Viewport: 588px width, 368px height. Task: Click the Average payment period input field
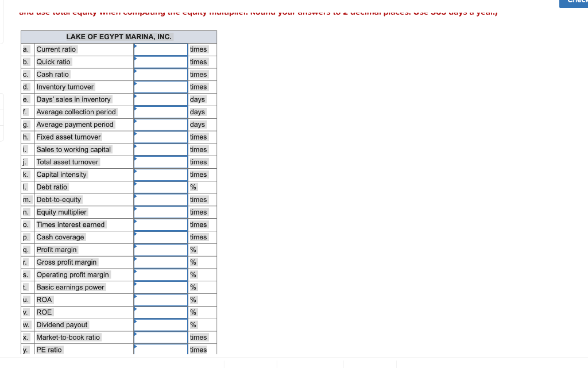161,125
